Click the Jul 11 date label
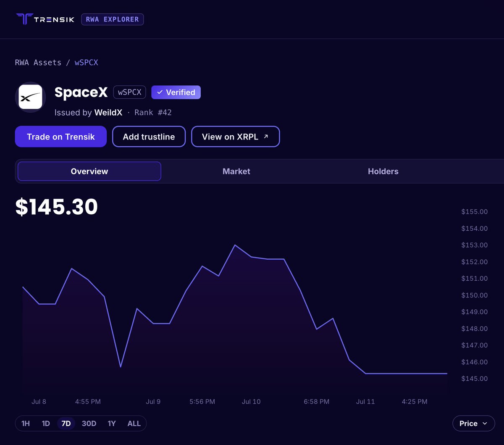504x445 pixels. pyautogui.click(x=365, y=402)
